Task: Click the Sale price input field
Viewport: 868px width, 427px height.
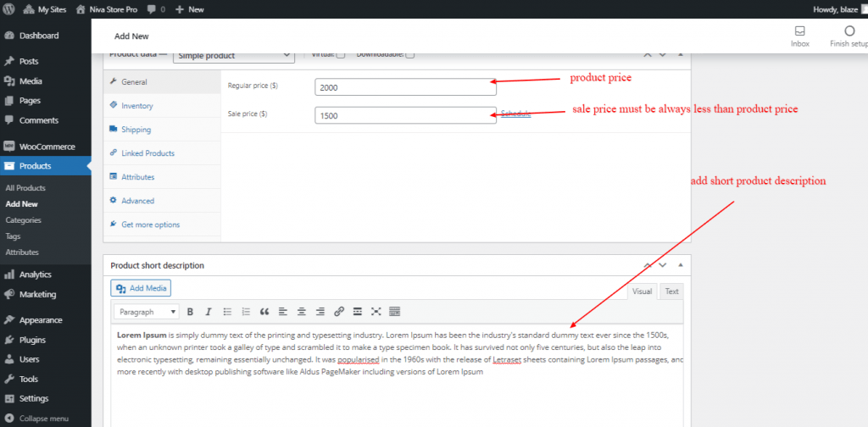Action: click(406, 115)
